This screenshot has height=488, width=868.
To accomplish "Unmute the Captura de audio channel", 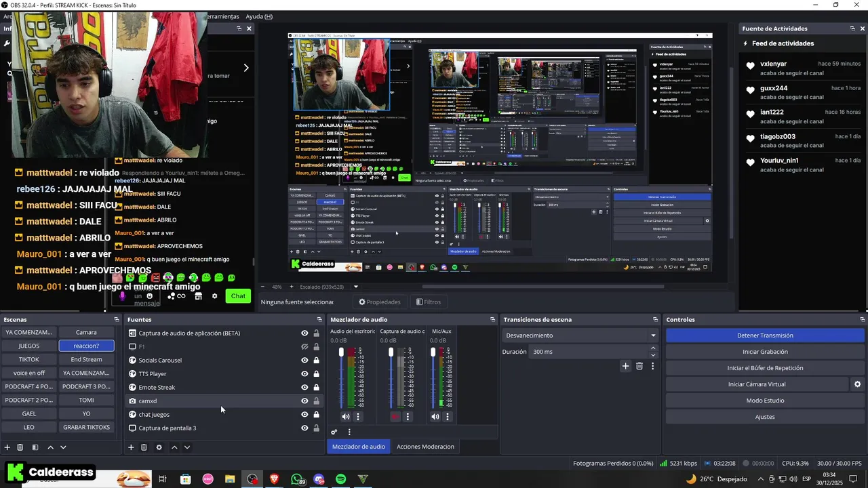I will pyautogui.click(x=395, y=417).
